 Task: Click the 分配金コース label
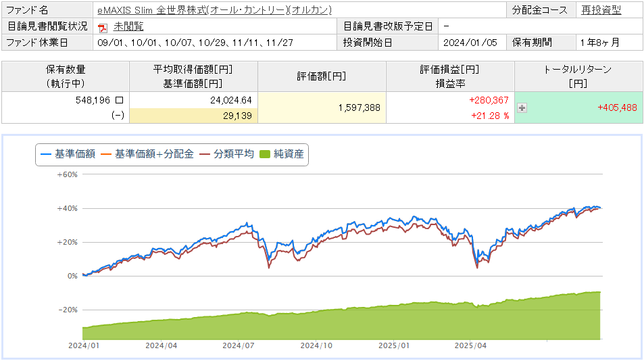(x=540, y=10)
